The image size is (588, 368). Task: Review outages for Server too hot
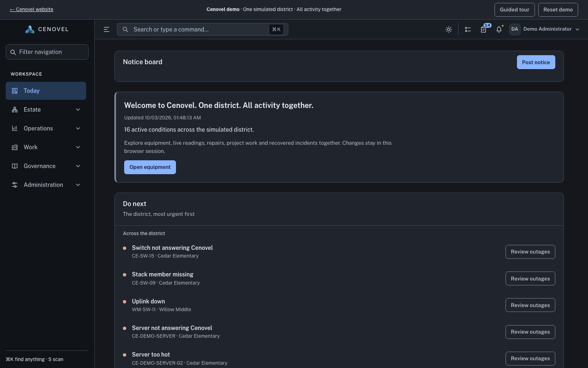(x=530, y=359)
